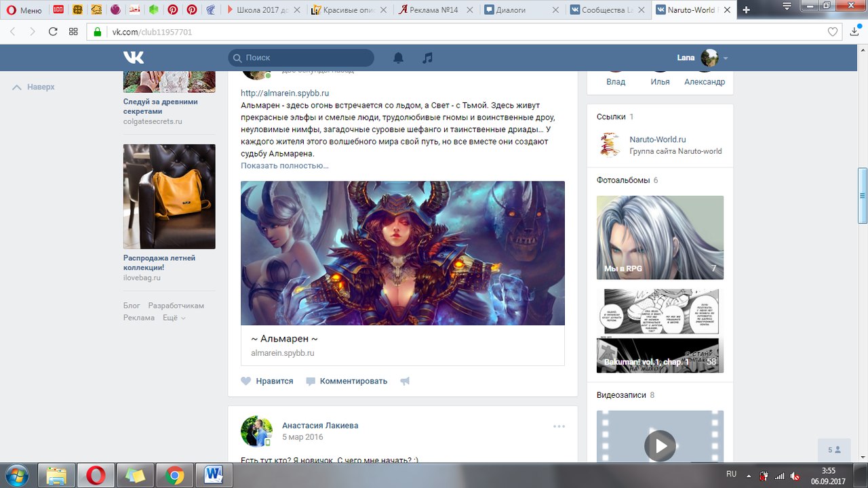Switch to the Диалоги browser tab
This screenshot has width=868, height=488.
[522, 9]
